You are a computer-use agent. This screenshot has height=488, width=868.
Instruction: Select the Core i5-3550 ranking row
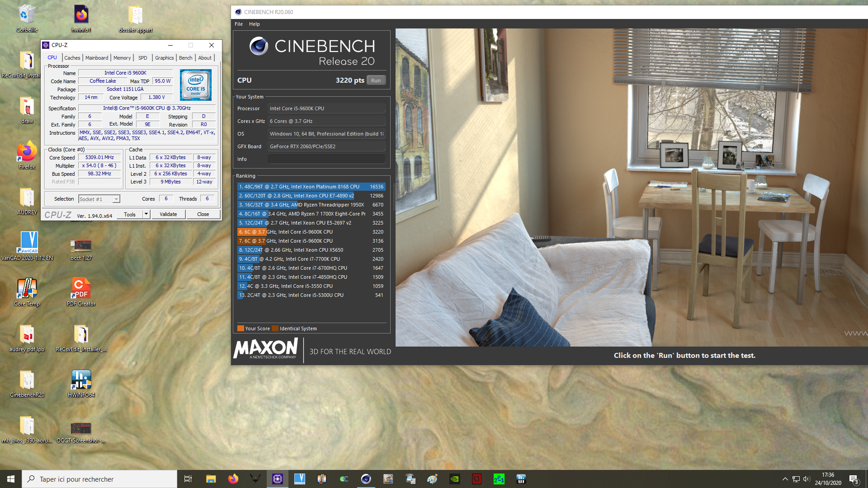tap(311, 286)
